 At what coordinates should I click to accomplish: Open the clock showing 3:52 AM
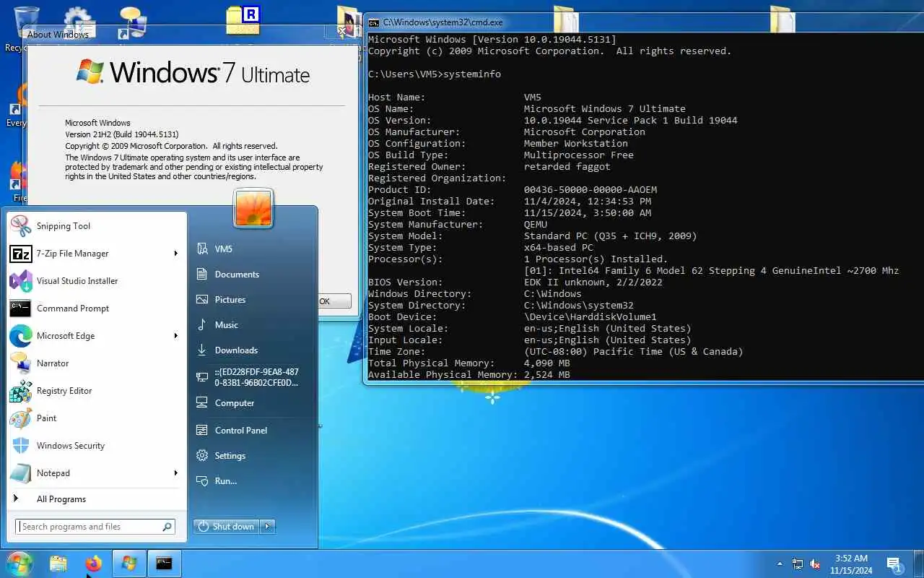click(851, 564)
